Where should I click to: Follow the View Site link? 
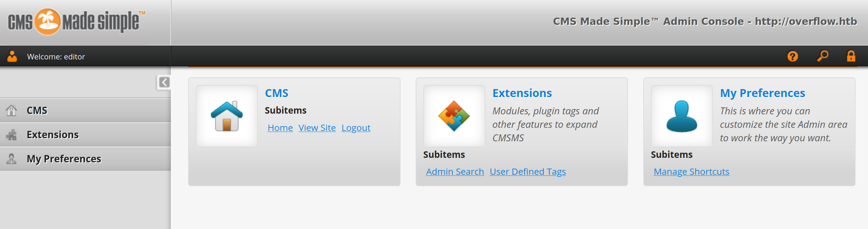coord(317,128)
